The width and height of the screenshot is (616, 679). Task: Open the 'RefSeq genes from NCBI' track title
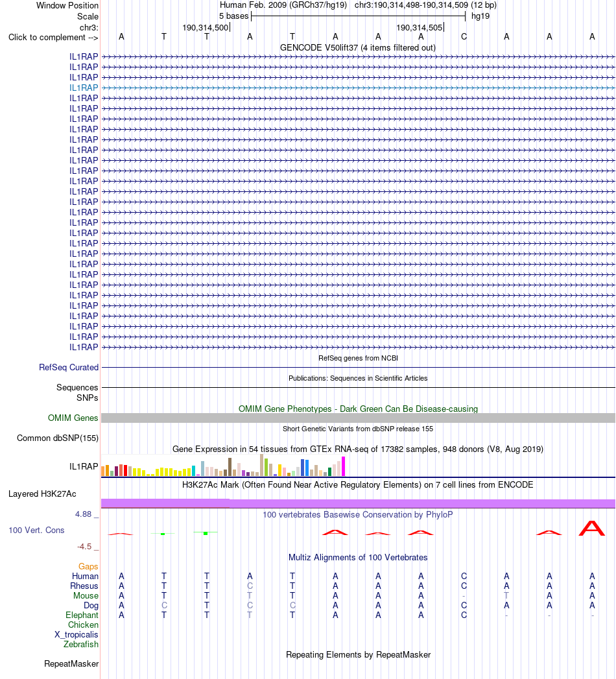[358, 358]
